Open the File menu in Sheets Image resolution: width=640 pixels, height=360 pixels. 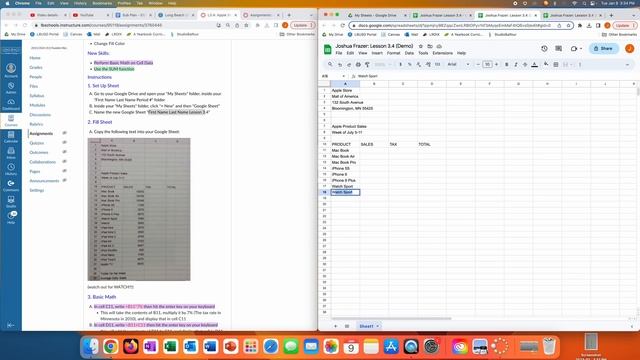pos(339,53)
